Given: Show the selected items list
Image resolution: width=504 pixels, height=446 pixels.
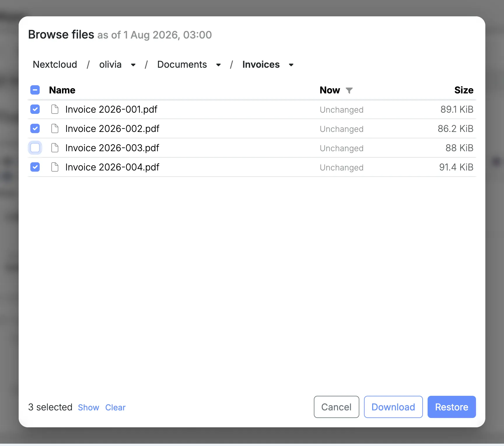Looking at the screenshot, I should point(88,407).
